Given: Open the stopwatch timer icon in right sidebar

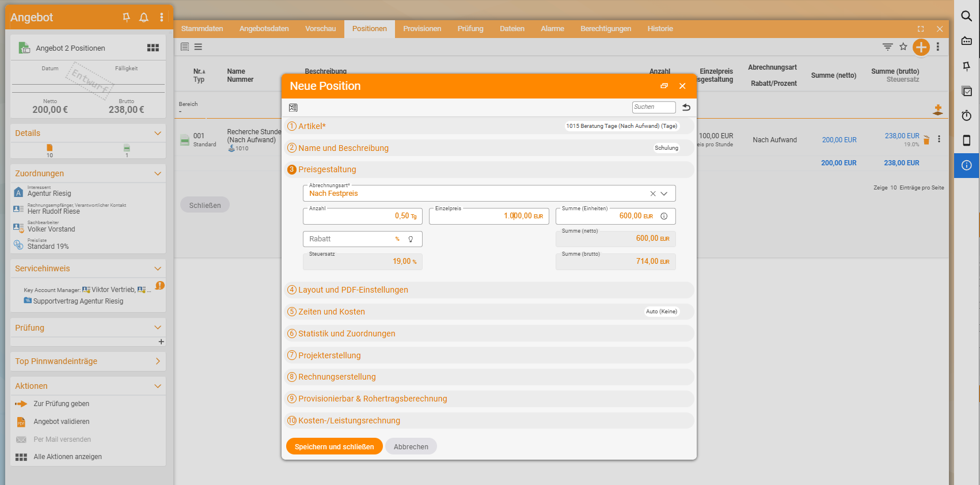Looking at the screenshot, I should pyautogui.click(x=967, y=116).
